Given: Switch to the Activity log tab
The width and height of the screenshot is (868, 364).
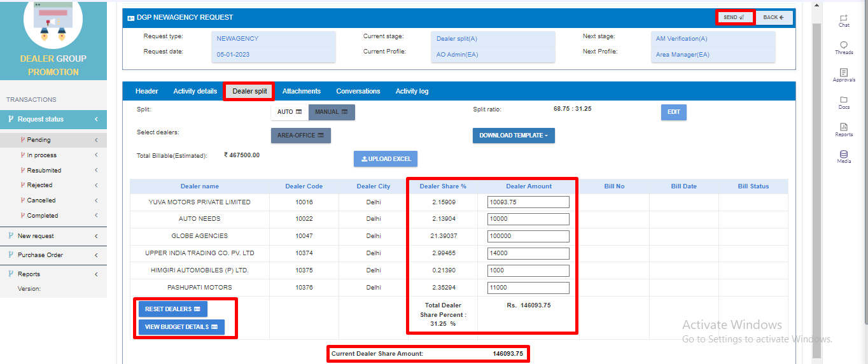Looking at the screenshot, I should [x=412, y=91].
